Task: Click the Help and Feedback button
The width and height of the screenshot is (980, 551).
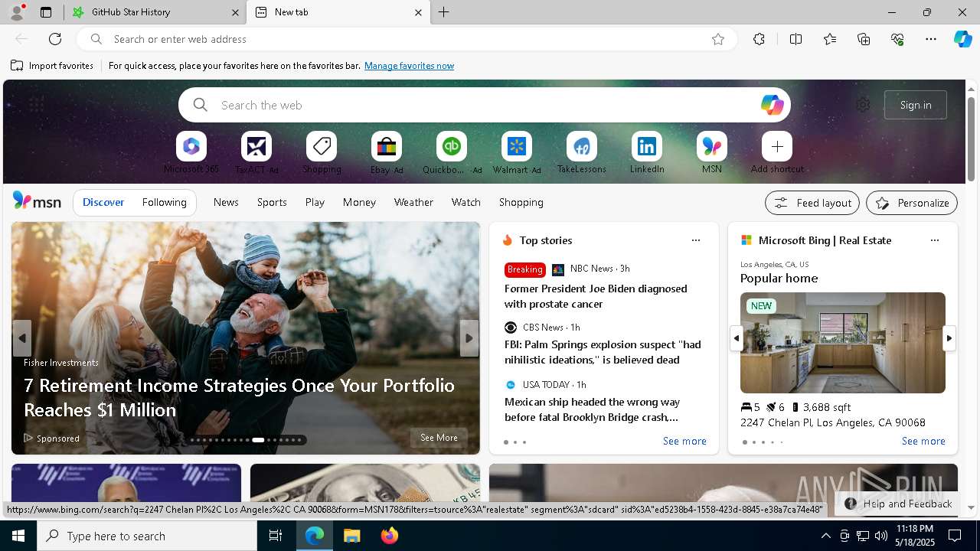Action: click(897, 504)
